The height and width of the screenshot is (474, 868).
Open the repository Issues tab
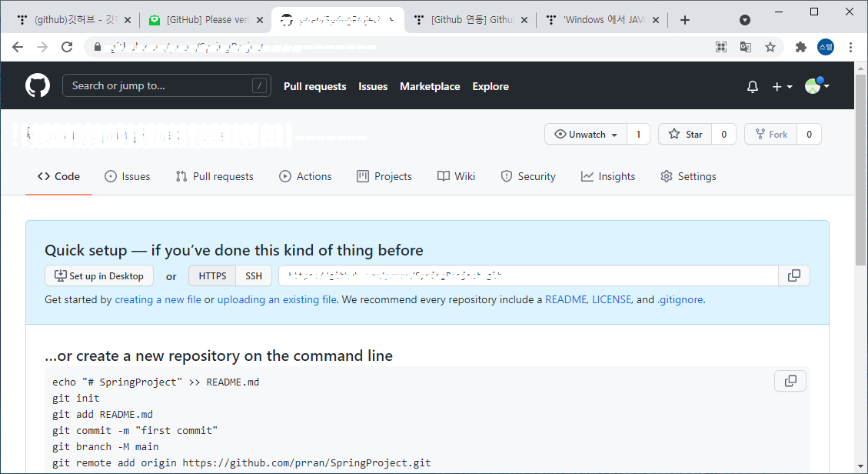tap(128, 176)
